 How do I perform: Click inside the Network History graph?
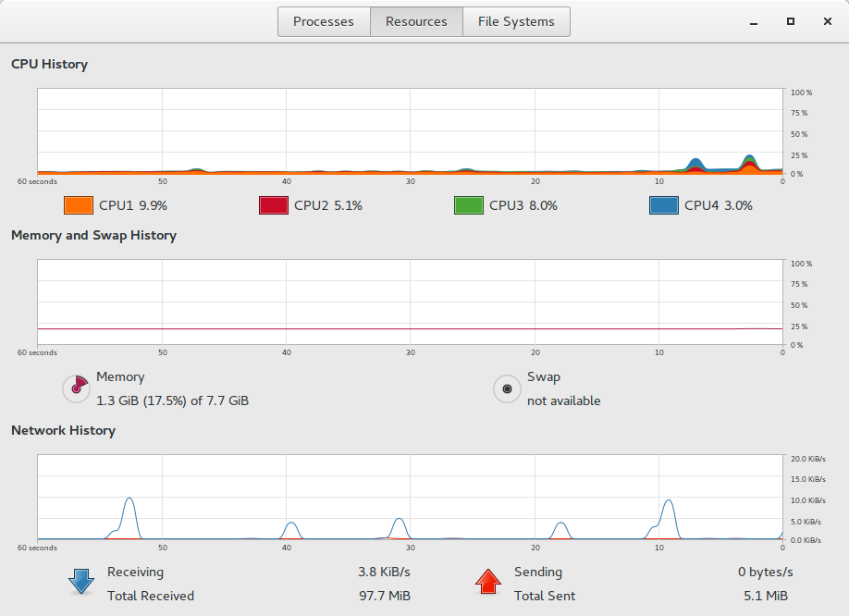pos(410,497)
